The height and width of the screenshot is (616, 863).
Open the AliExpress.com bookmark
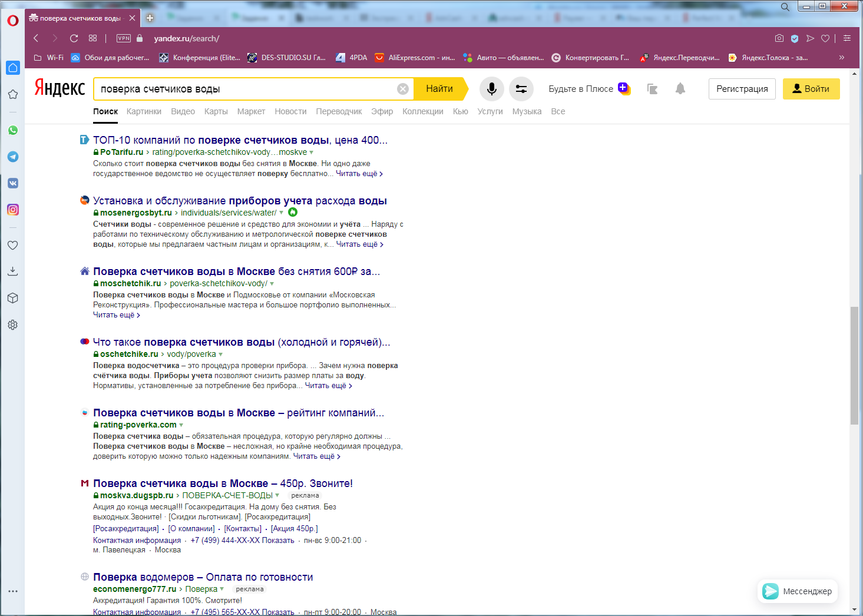point(415,58)
